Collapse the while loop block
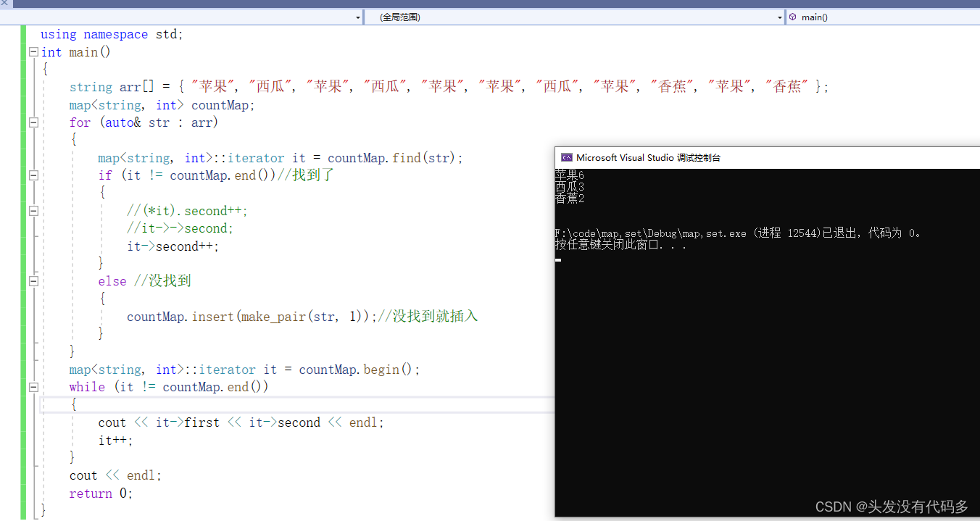The height and width of the screenshot is (521, 980). point(33,386)
